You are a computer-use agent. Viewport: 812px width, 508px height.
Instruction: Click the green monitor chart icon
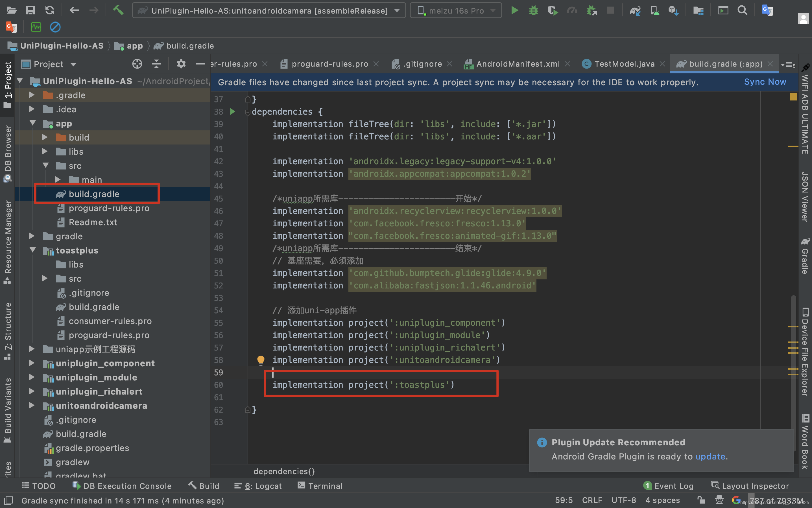click(x=36, y=27)
